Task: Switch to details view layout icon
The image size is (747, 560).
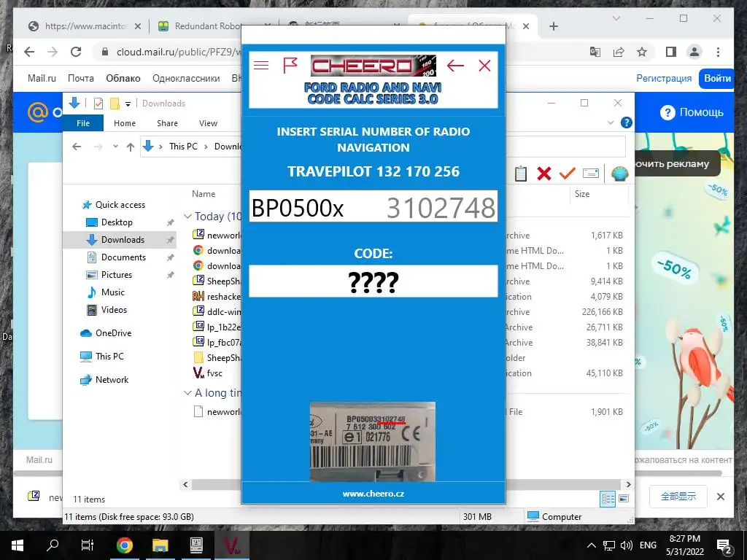Action: [608, 499]
